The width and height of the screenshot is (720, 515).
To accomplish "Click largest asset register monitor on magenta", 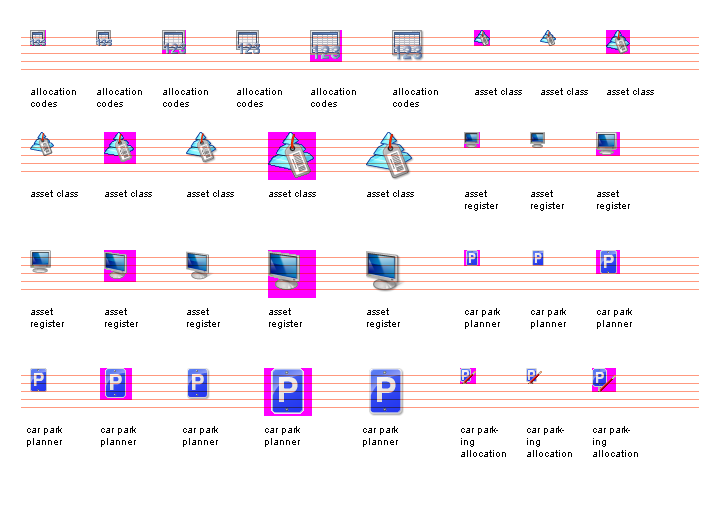I will pos(291,273).
